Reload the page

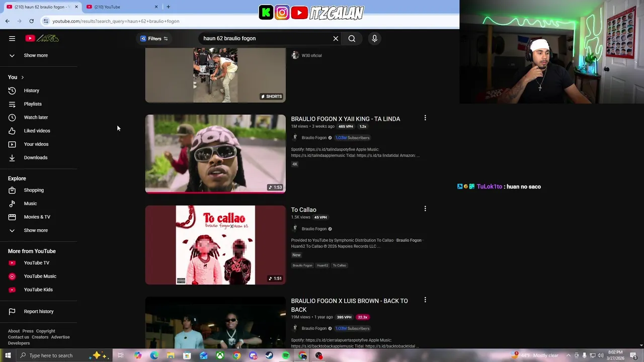pyautogui.click(x=31, y=21)
